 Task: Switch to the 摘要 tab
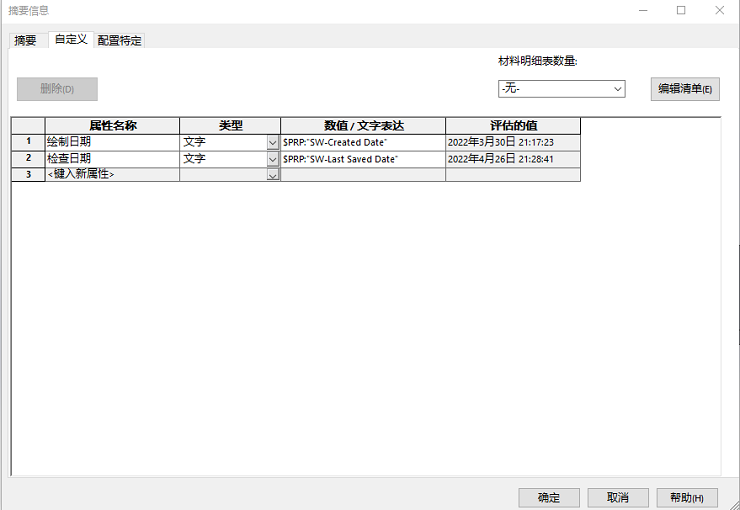(26, 41)
